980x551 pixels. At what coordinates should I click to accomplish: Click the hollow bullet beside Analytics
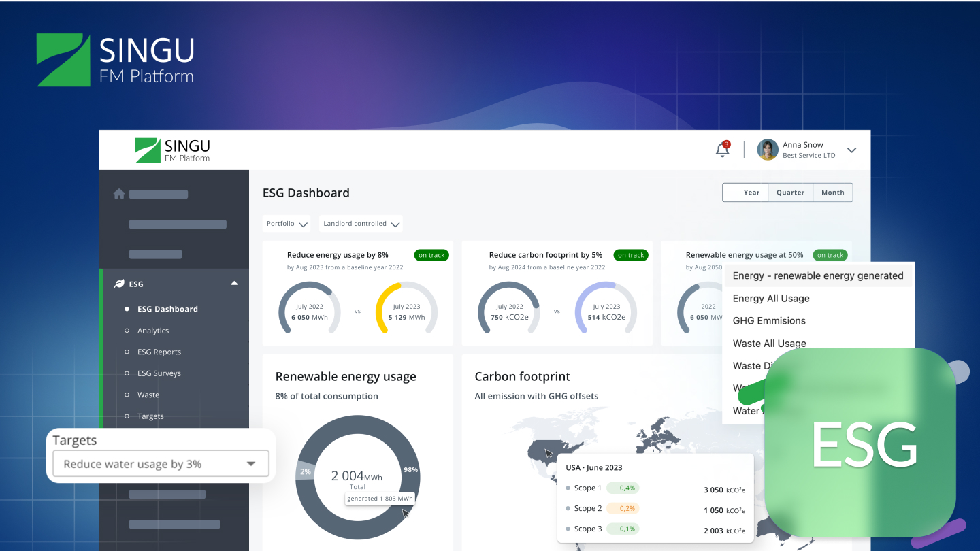pyautogui.click(x=127, y=331)
